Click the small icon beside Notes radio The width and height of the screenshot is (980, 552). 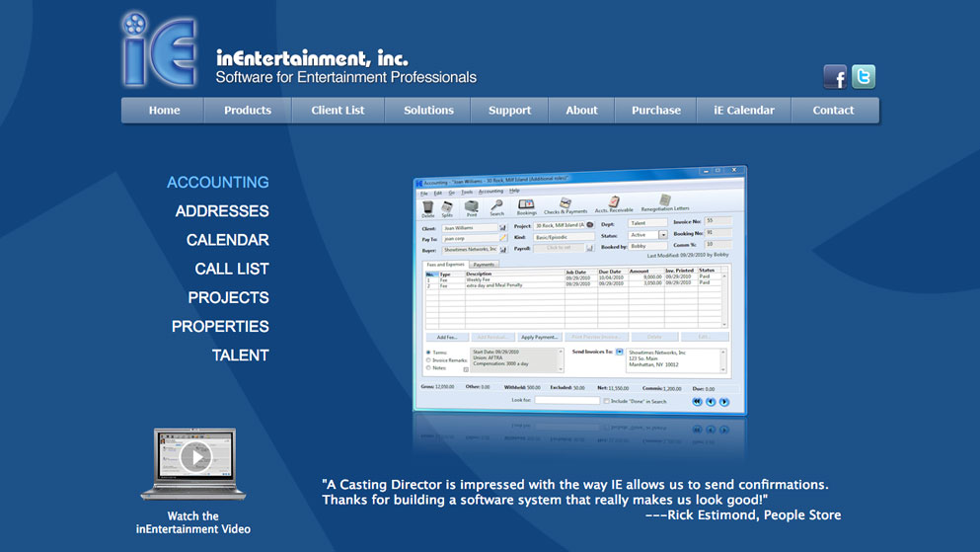(x=466, y=369)
